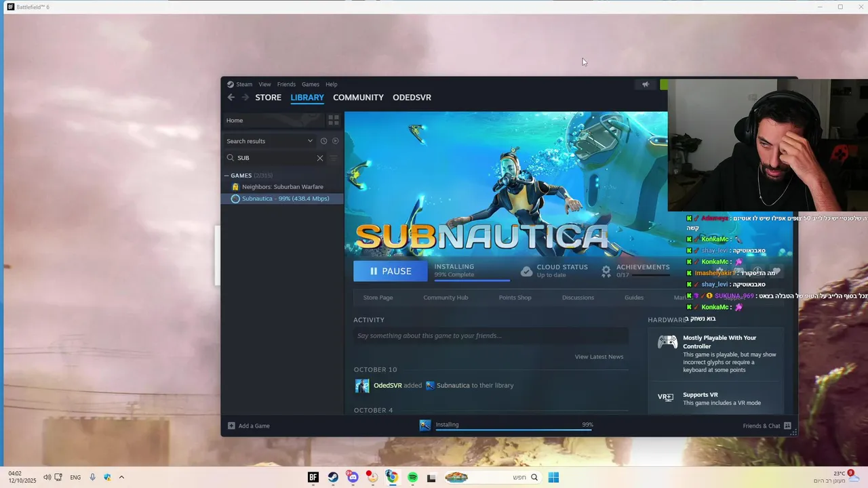Show hidden tray icons chevron
This screenshot has height=488, width=868.
[121, 477]
